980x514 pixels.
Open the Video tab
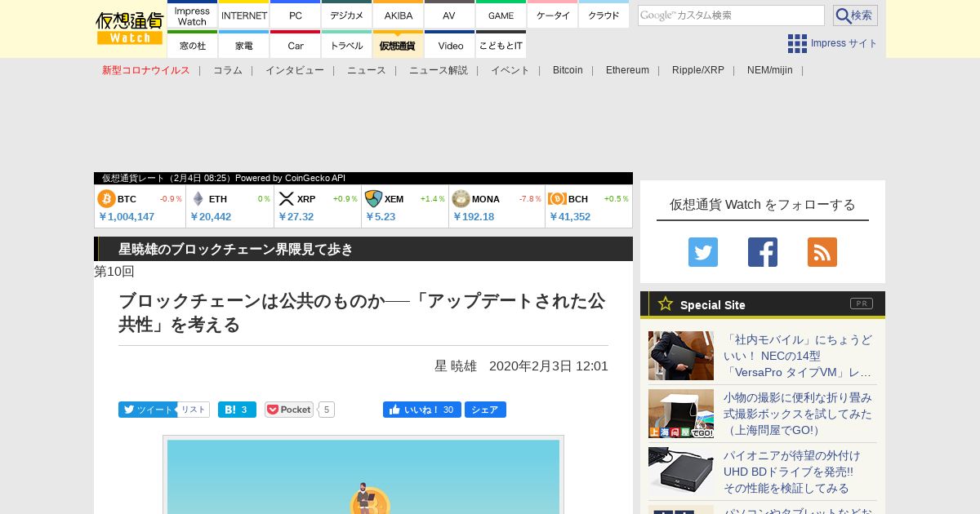pos(449,45)
